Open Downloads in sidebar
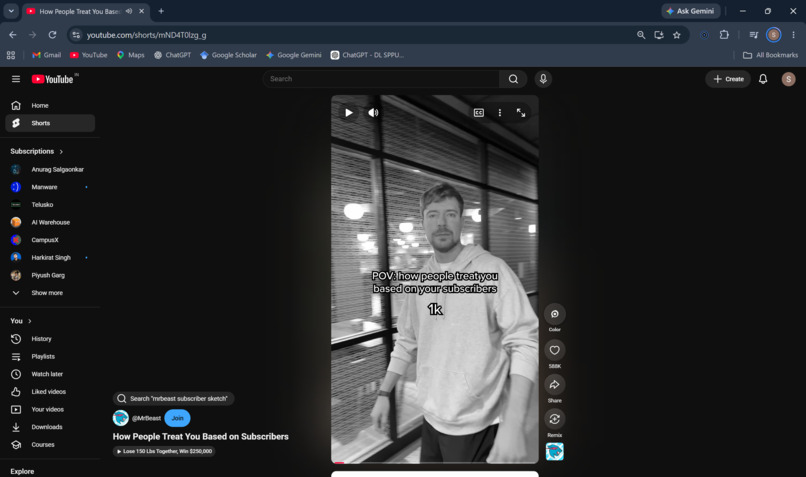 click(x=50, y=427)
